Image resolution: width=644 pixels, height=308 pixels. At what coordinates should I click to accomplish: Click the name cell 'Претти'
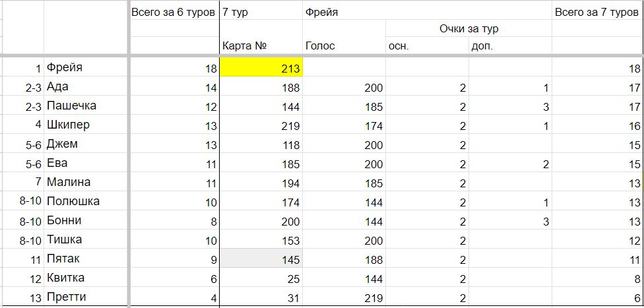coord(86,297)
